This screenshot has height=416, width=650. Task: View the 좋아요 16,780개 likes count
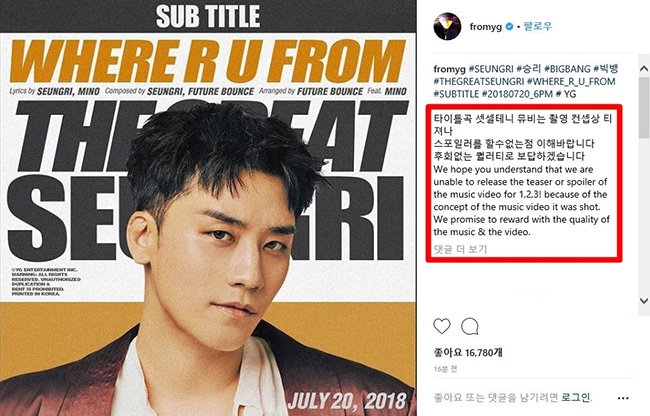click(468, 353)
